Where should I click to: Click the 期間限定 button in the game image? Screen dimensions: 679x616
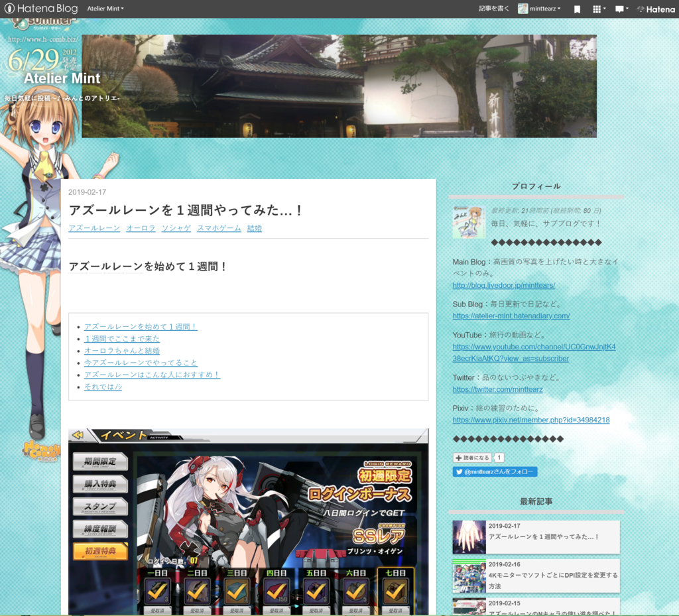coord(100,462)
